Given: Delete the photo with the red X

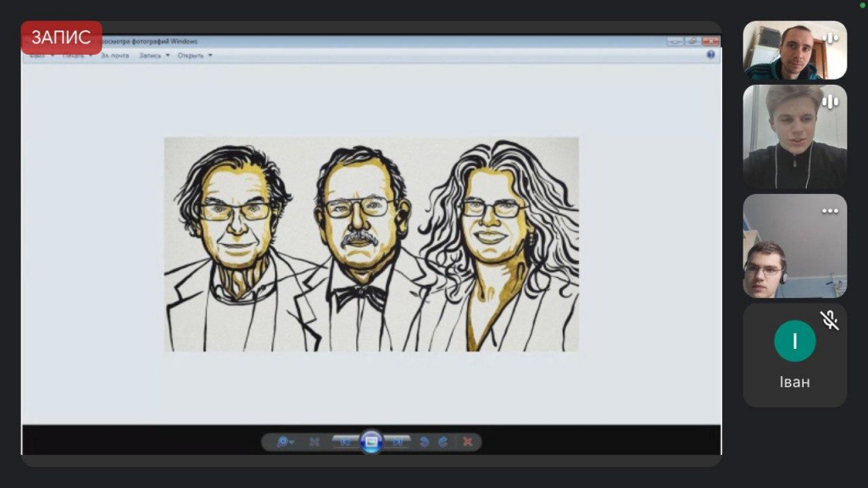Looking at the screenshot, I should pos(468,441).
